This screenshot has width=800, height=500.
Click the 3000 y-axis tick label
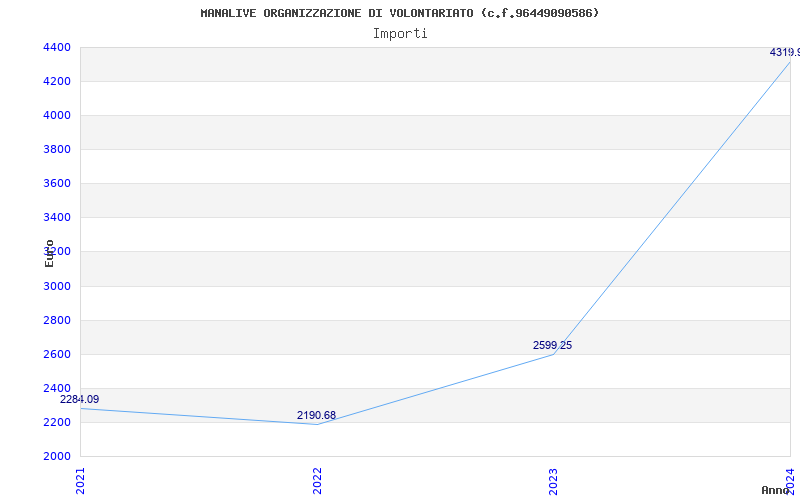(x=57, y=286)
